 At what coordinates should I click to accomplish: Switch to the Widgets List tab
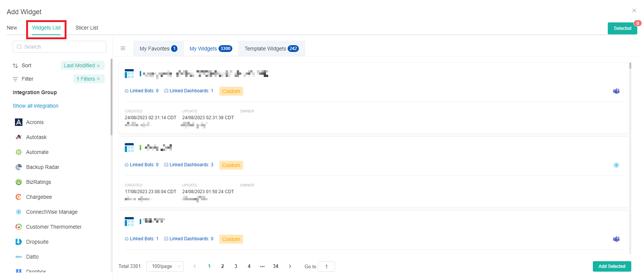click(46, 28)
